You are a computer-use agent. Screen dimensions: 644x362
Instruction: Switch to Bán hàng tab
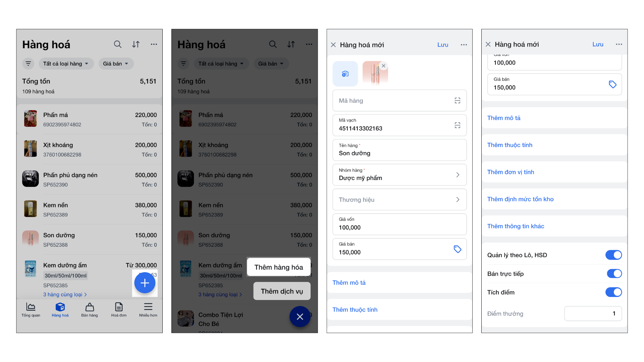[90, 310]
